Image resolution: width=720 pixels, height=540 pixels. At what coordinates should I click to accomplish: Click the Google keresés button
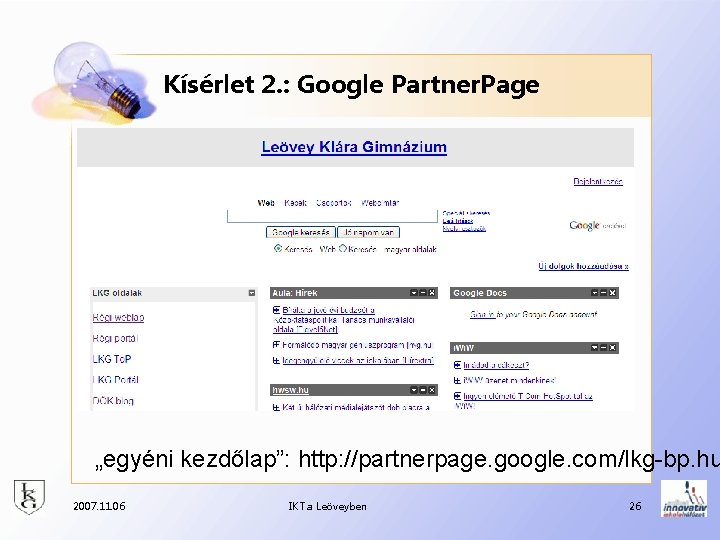coord(301,232)
